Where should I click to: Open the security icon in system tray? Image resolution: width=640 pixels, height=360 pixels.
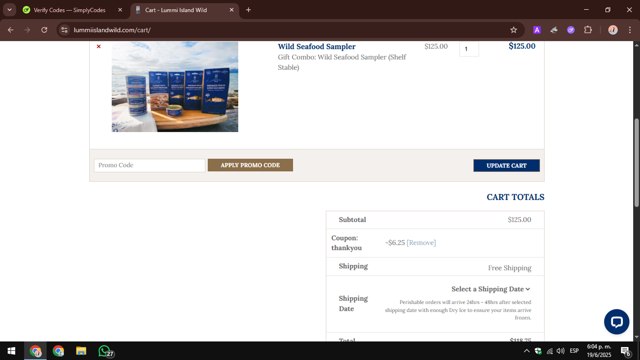click(538, 351)
